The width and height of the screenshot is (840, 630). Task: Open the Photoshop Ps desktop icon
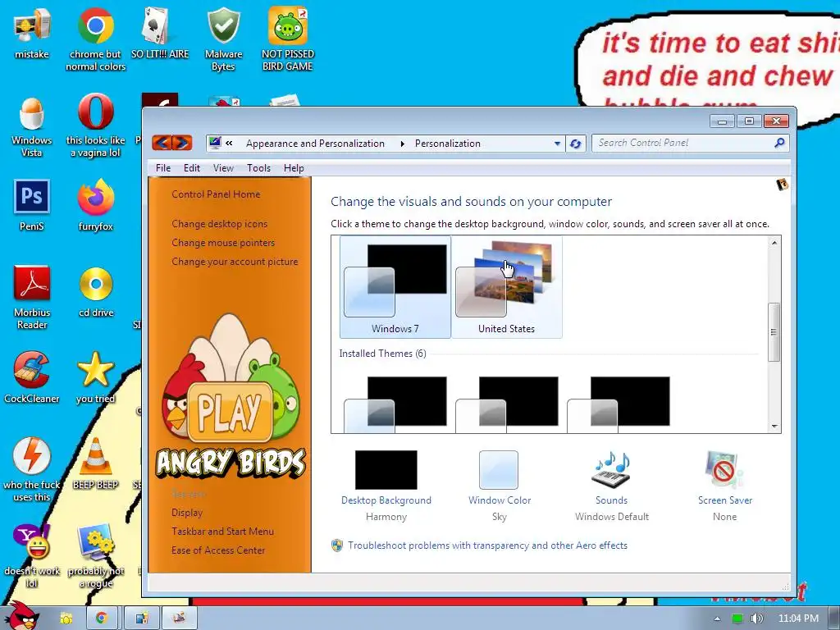click(32, 204)
